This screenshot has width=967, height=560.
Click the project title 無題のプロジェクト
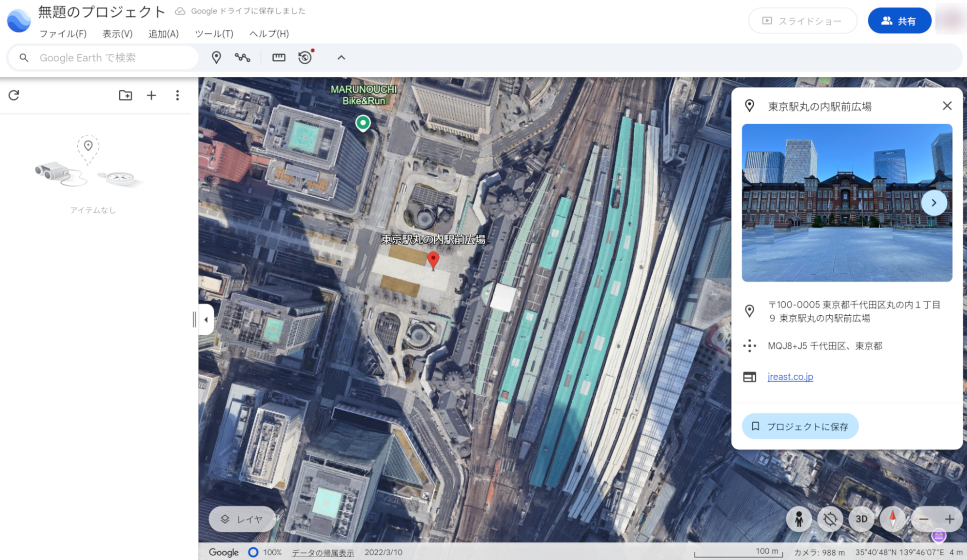coord(102,11)
